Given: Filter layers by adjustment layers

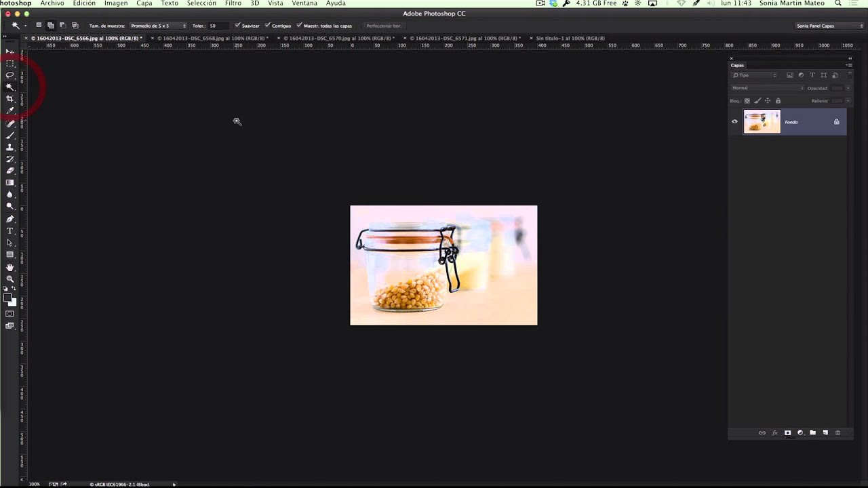Looking at the screenshot, I should (801, 75).
